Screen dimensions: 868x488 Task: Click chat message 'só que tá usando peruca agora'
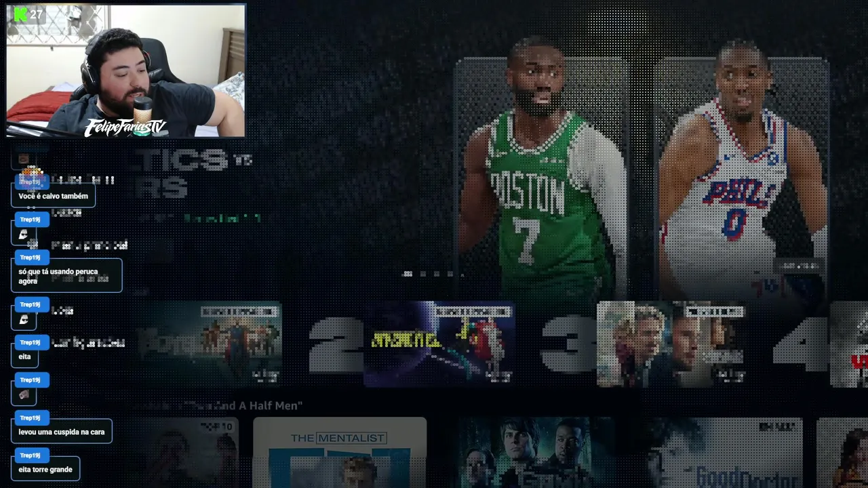click(x=66, y=276)
